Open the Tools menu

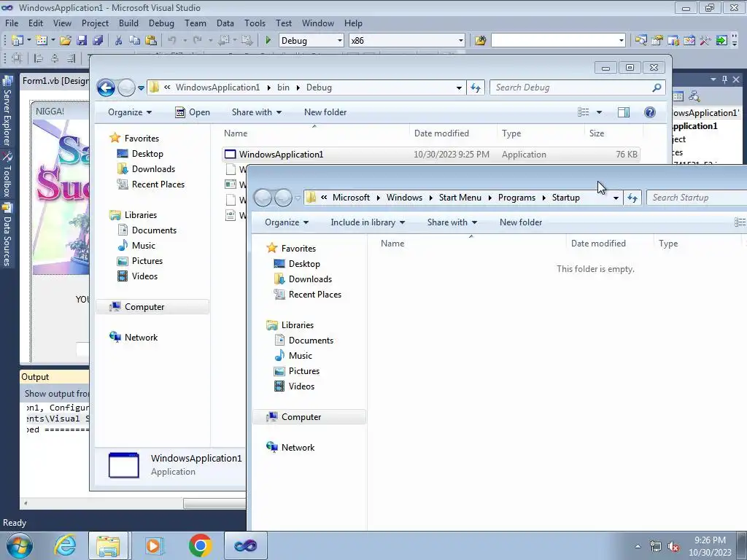(x=255, y=23)
